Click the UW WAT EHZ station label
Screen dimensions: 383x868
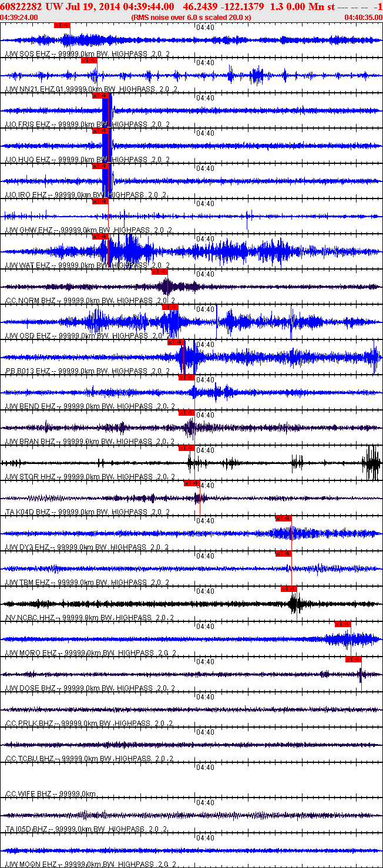point(28,265)
